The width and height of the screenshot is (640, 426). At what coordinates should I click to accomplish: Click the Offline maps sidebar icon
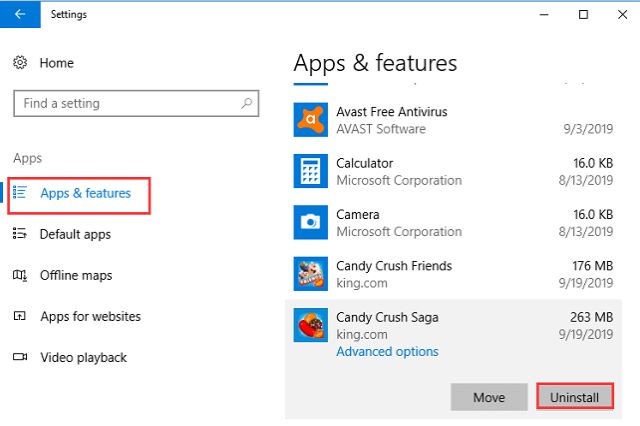20,275
